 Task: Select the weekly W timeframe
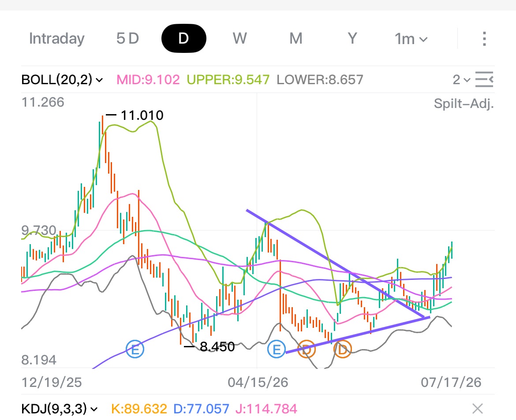pos(239,38)
